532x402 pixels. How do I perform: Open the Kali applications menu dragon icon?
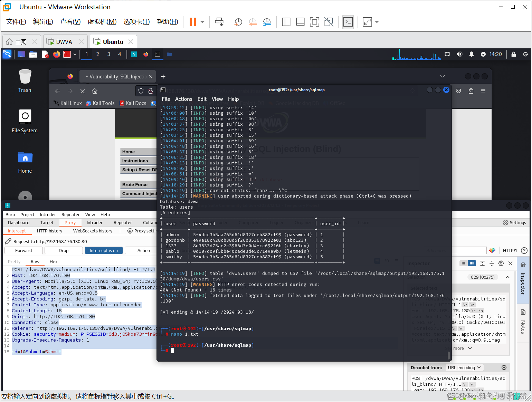[7, 54]
